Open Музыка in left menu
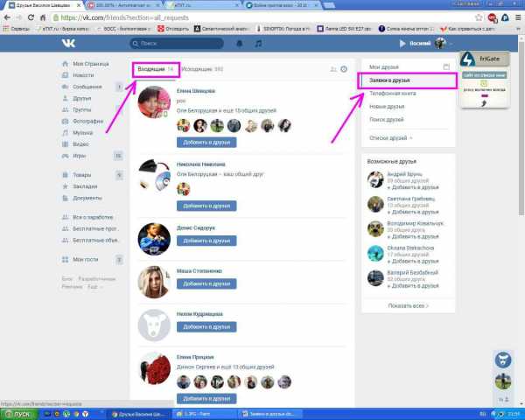The height and width of the screenshot is (420, 525). pos(82,133)
